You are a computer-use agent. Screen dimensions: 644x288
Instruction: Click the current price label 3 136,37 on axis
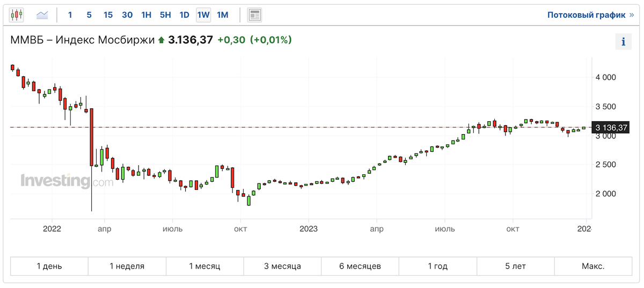coord(610,128)
